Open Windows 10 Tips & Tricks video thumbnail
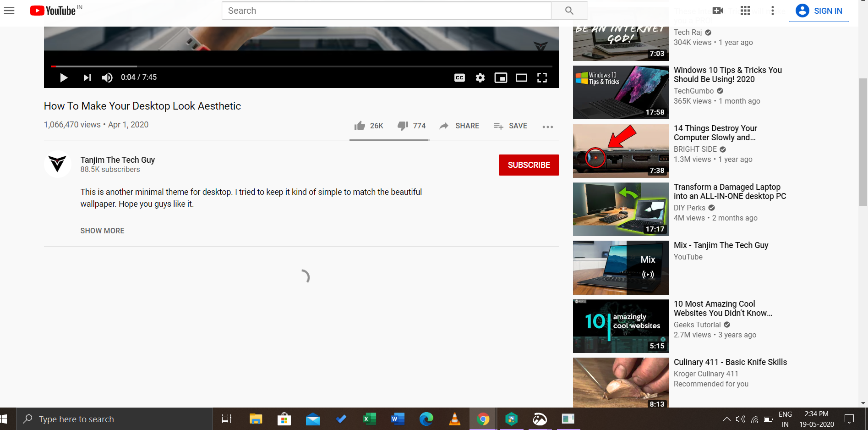The height and width of the screenshot is (430, 868). coord(621,92)
